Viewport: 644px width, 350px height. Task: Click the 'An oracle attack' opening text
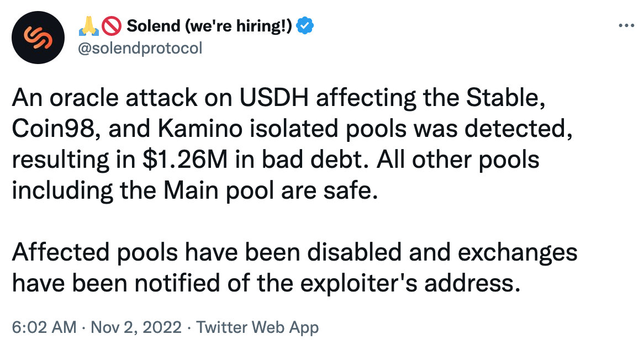105,98
